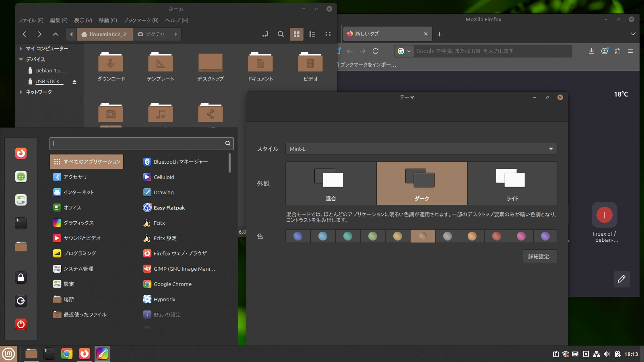This screenshot has width=644, height=362.
Task: Open 編集 (E) menu in file manager
Action: [59, 20]
